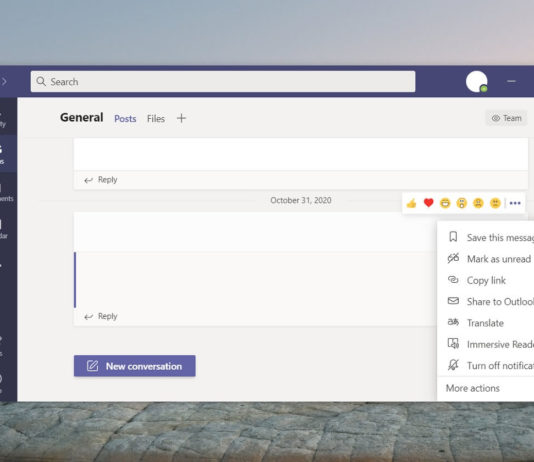Click the Immersive Reader book icon
Viewport: 534px width, 462px height.
coord(453,343)
